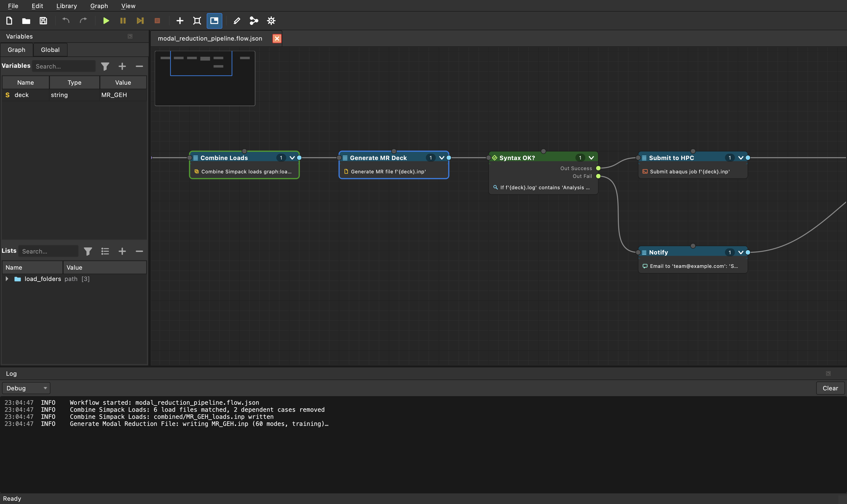Image resolution: width=847 pixels, height=504 pixels.
Task: Open the Graph menu
Action: (x=99, y=6)
